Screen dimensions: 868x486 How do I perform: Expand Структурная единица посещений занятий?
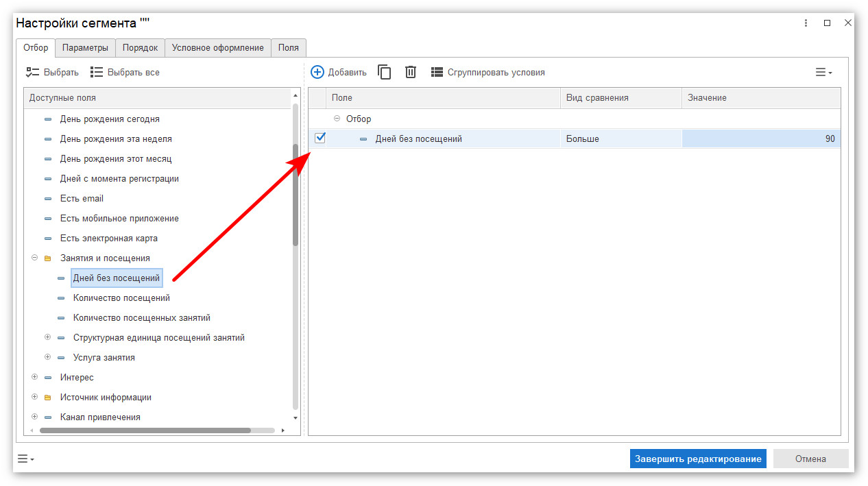point(47,337)
